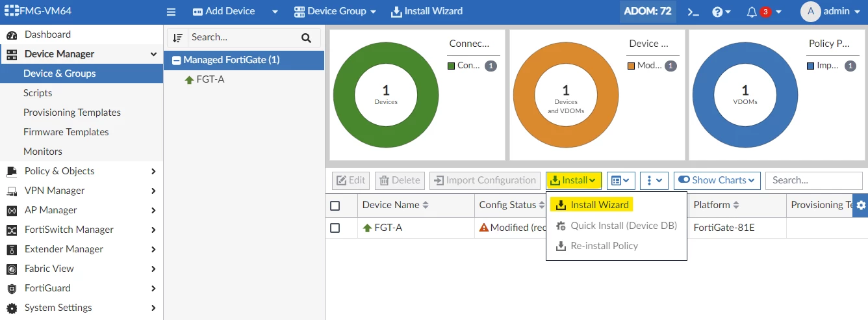
Task: Open the Device Group dropdown
Action: click(335, 11)
